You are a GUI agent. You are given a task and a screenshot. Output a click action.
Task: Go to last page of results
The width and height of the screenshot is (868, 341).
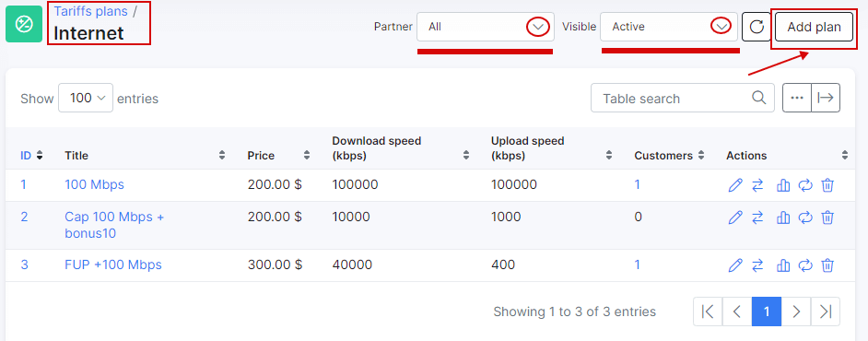(x=826, y=312)
